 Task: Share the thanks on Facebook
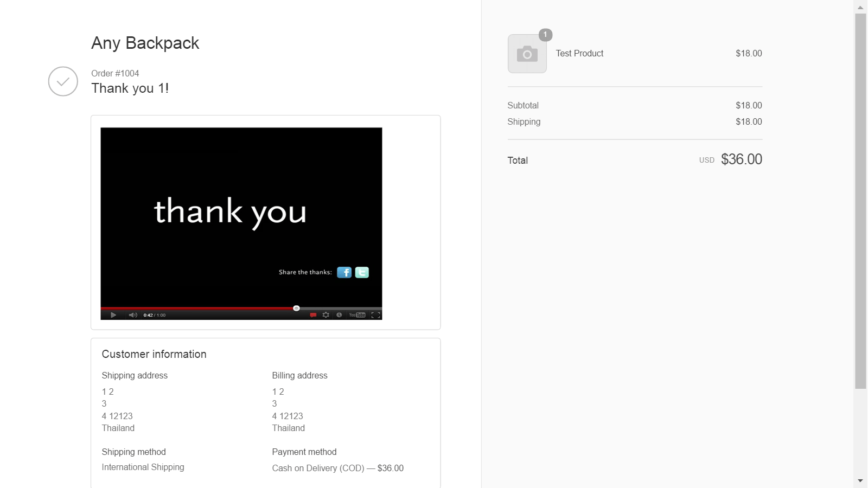pos(344,272)
